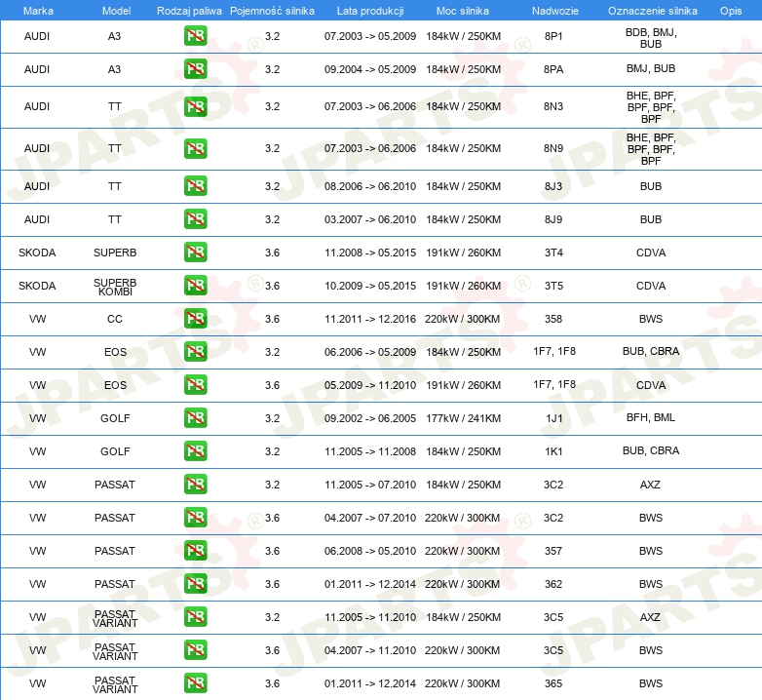Click the fuel icon for the VW EOS 191kW row
This screenshot has width=762, height=700.
195,385
